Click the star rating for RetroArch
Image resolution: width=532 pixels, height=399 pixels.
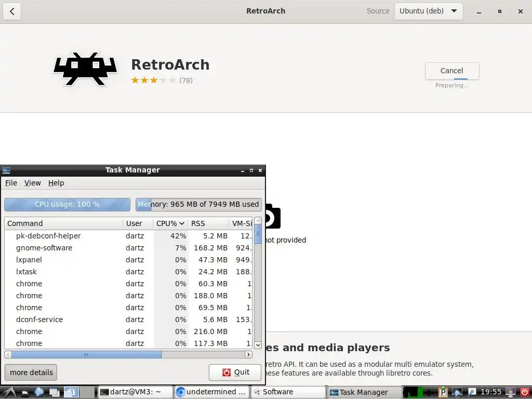[153, 81]
